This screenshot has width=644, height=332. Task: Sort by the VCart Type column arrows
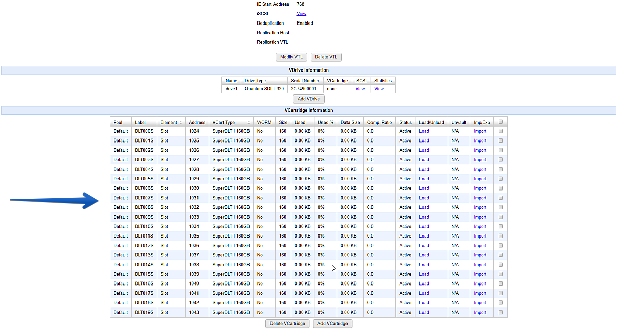pos(249,123)
